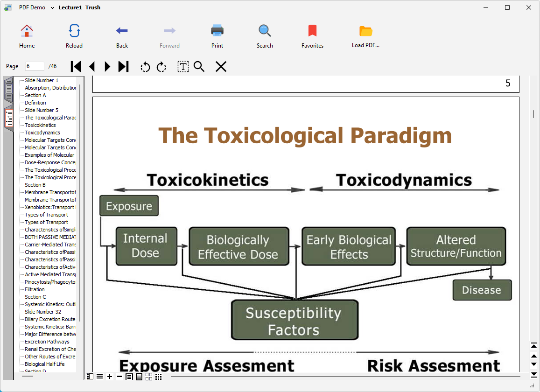
Task: Rotate the page counterclockwise
Action: 145,67
